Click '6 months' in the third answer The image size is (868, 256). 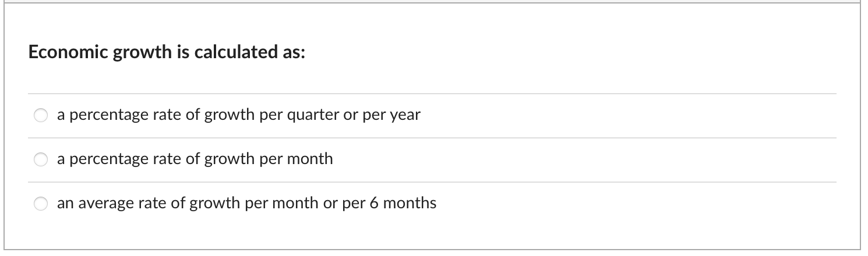click(410, 203)
